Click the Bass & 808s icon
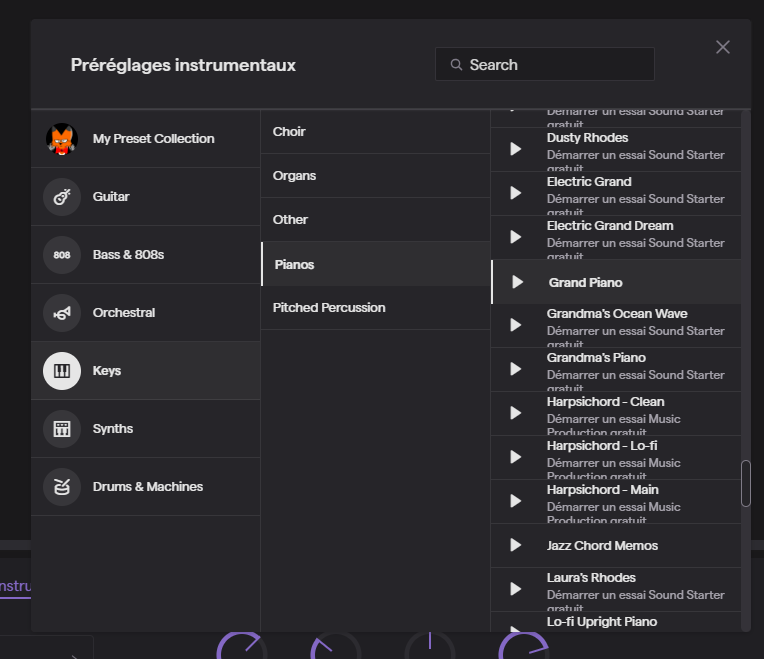This screenshot has height=659, width=764. (x=62, y=255)
